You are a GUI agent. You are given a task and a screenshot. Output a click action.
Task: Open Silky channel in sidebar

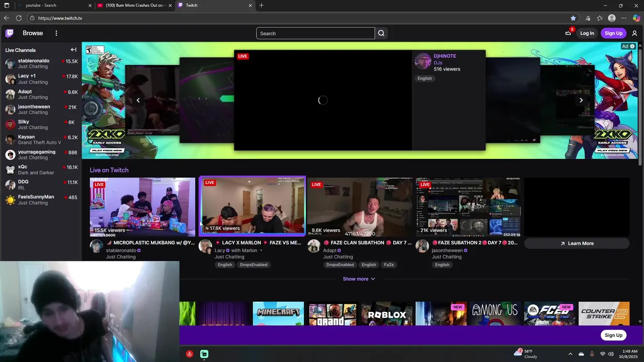click(41, 124)
